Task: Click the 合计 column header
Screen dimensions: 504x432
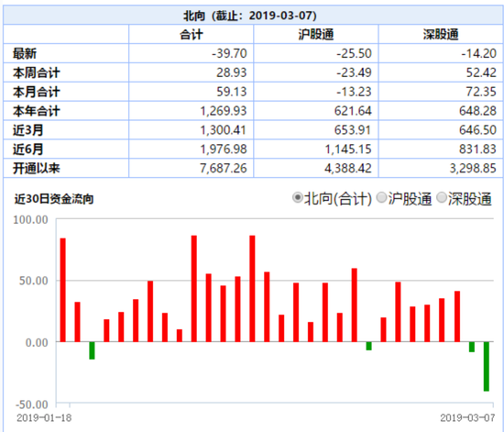Action: 192,35
